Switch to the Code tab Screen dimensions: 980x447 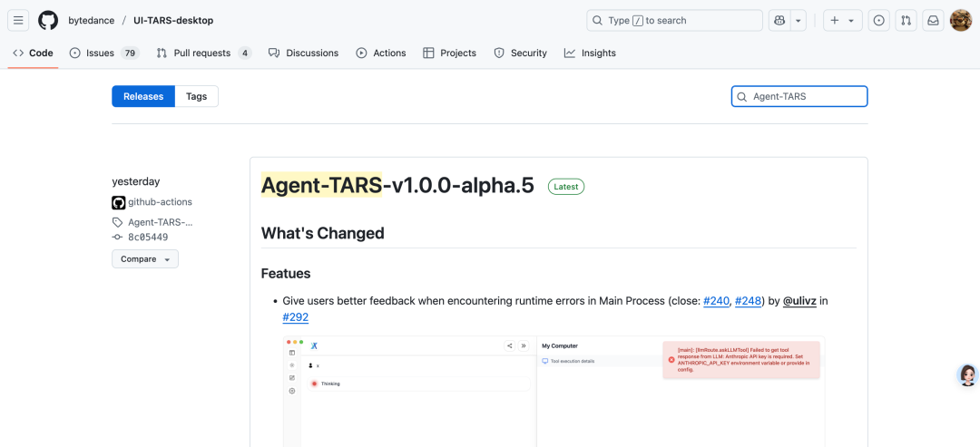[x=34, y=53]
